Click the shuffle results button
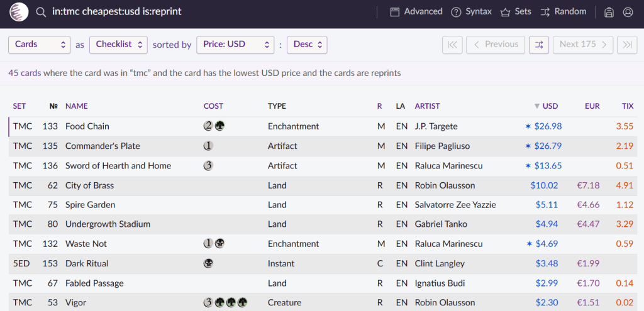The height and width of the screenshot is (311, 644). point(538,45)
